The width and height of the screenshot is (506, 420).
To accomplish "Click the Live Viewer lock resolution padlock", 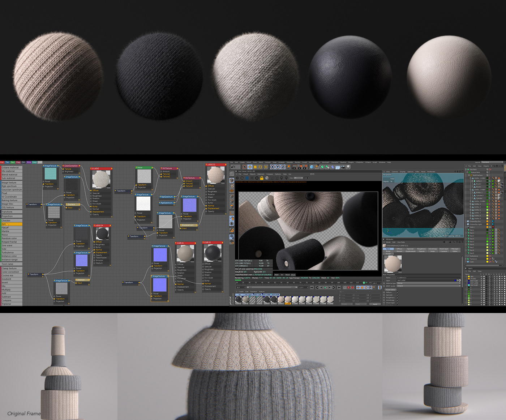I will click(262, 178).
